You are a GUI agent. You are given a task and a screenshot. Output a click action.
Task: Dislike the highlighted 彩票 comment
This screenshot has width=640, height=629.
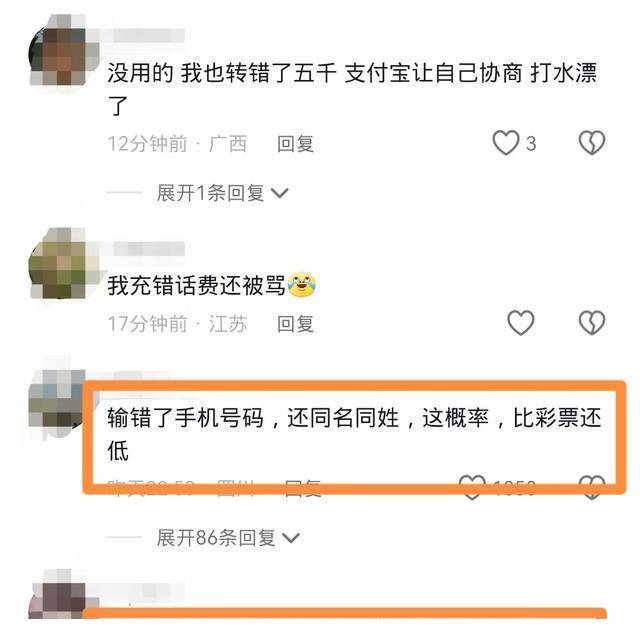click(x=592, y=487)
